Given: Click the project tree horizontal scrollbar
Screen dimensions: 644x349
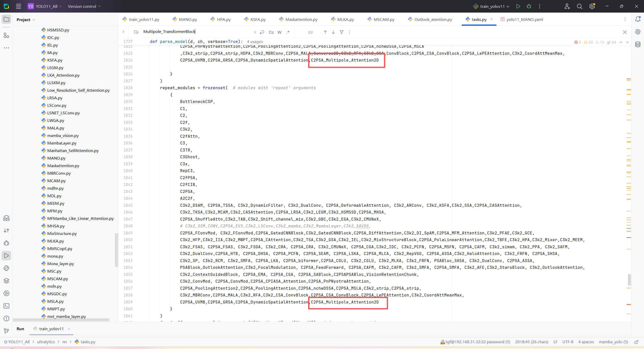Looking at the screenshot, I should pos(61,320).
